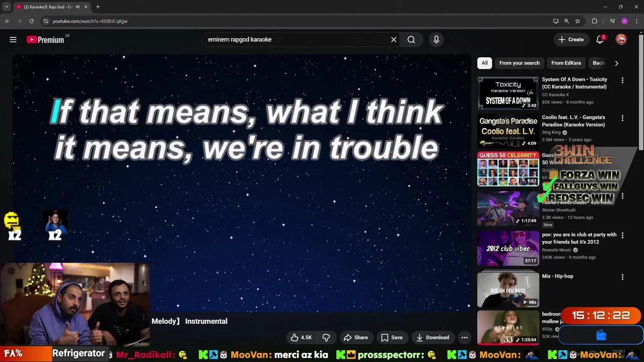Open the notifications bell
644x362 pixels.
click(x=600, y=40)
